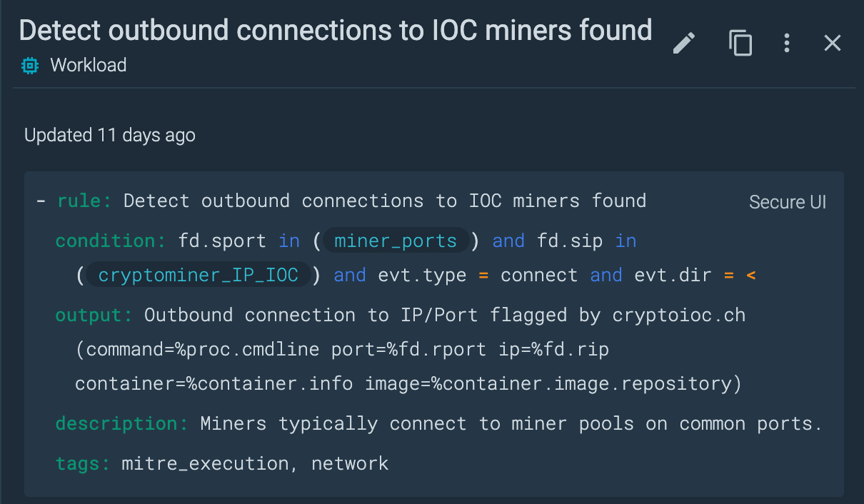Open the kebab menu next to the copy icon
Viewport: 864px width, 504px height.
786,44
